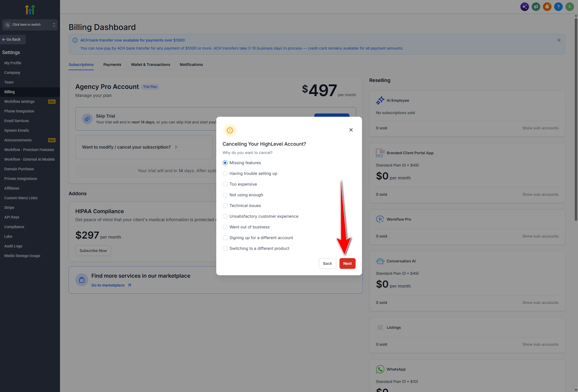Click the red Next button
The width and height of the screenshot is (578, 392).
click(x=347, y=263)
